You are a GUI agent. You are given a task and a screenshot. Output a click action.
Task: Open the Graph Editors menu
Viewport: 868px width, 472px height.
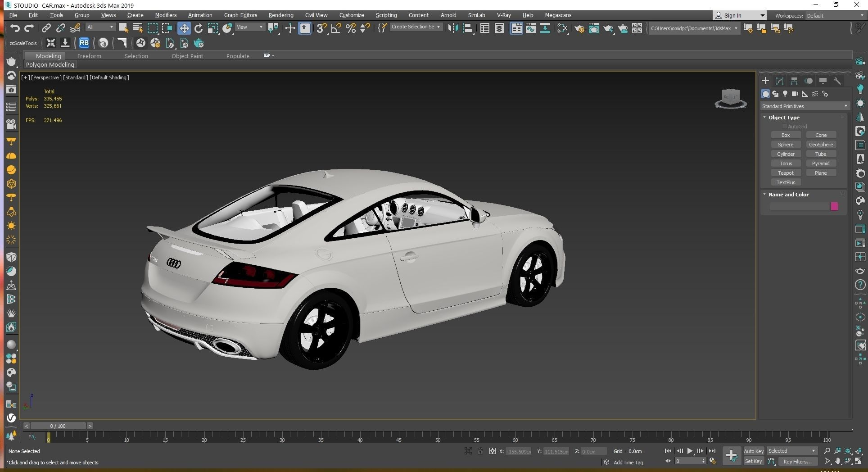point(240,15)
